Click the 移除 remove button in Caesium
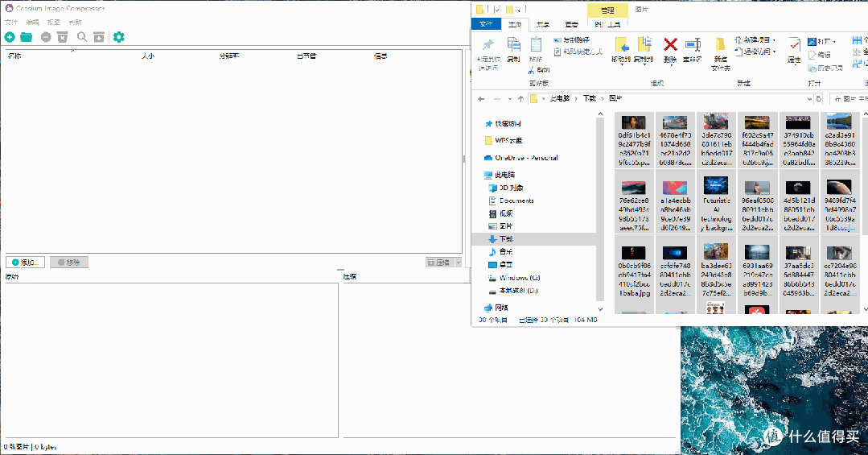 pyautogui.click(x=68, y=263)
